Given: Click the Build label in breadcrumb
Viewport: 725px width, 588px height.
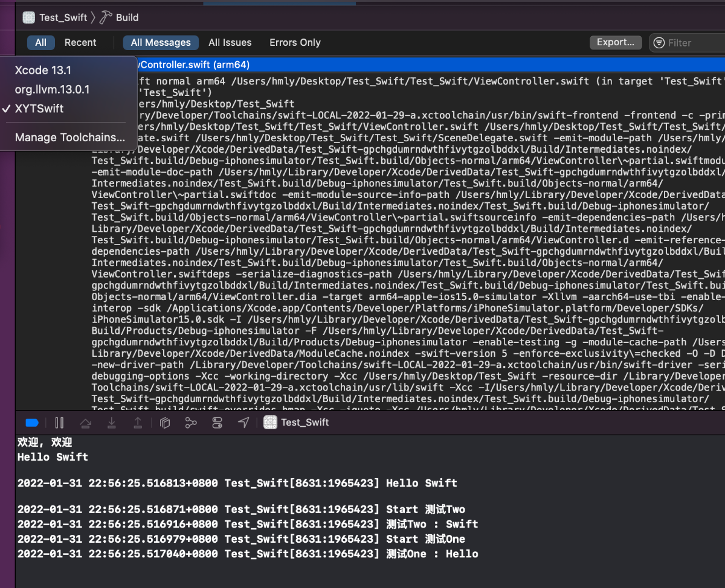Looking at the screenshot, I should 127,18.
